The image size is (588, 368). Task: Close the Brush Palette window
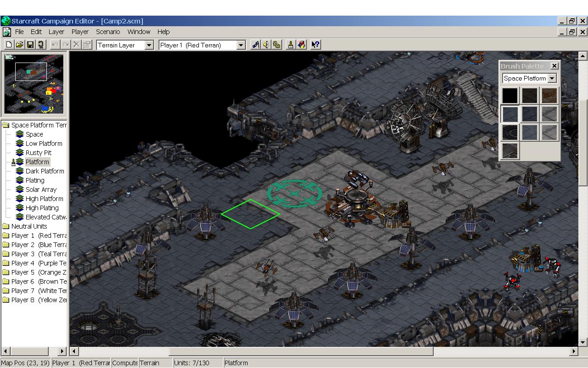[554, 66]
